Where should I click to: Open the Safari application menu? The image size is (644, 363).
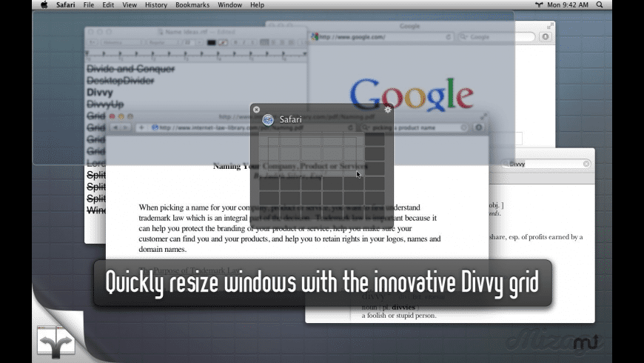pos(65,5)
